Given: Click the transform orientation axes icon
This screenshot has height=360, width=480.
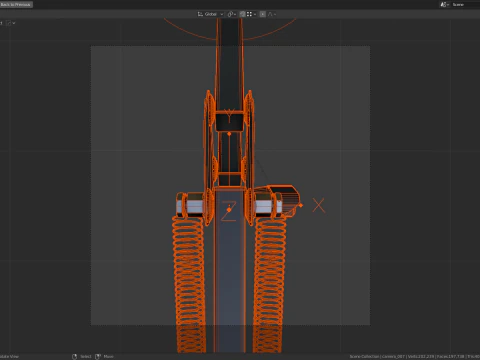Looking at the screenshot, I should click(200, 14).
